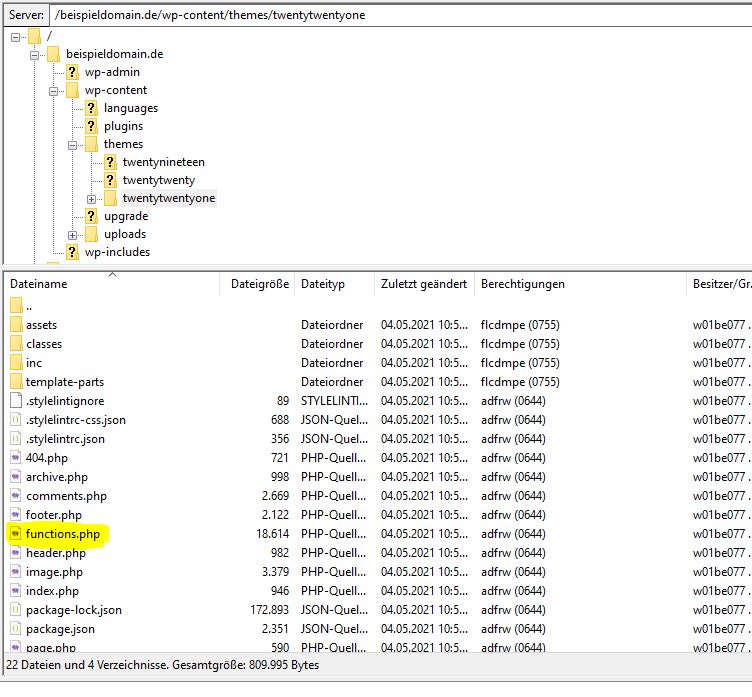
Task: Click the twentytwenty unknown folder icon
Action: pyautogui.click(x=110, y=180)
